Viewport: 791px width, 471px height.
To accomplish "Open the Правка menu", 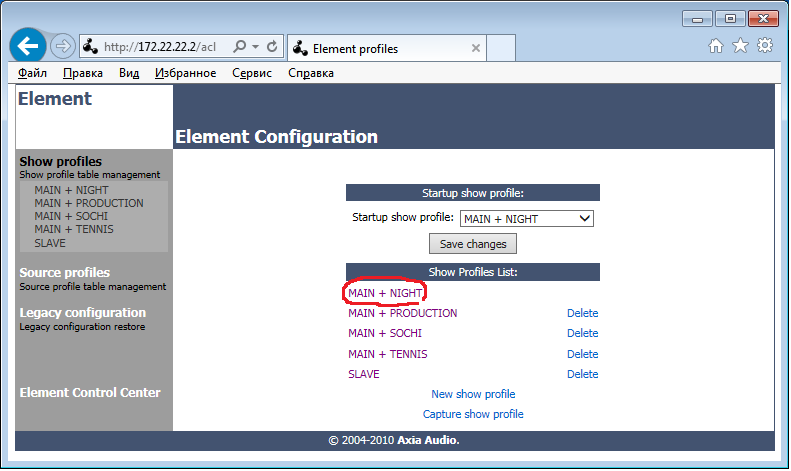I will pos(83,73).
